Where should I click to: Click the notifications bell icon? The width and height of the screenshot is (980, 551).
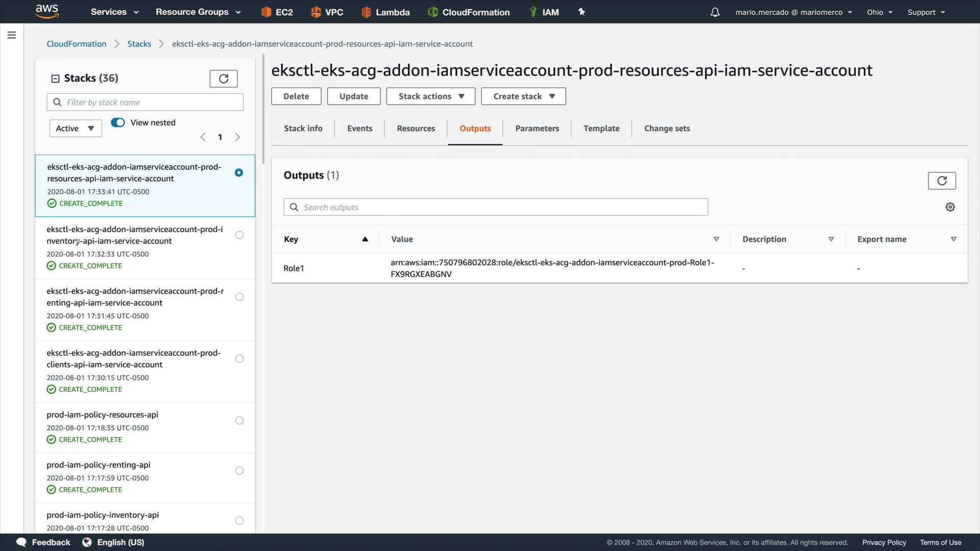click(x=715, y=12)
